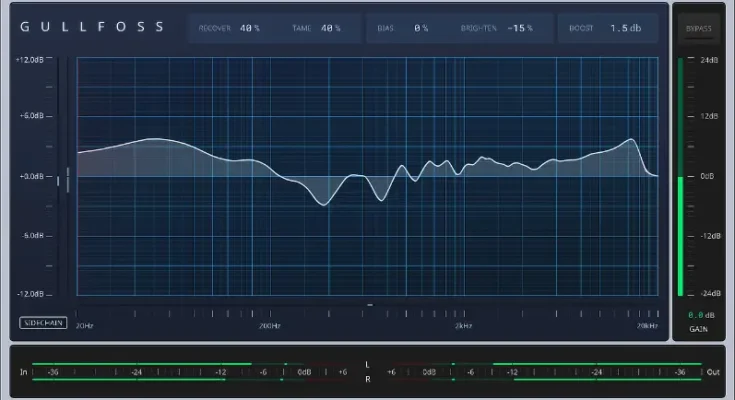Screen dimensions: 735x400
Task: Click the GULLFOSS logo title
Action: click(92, 28)
